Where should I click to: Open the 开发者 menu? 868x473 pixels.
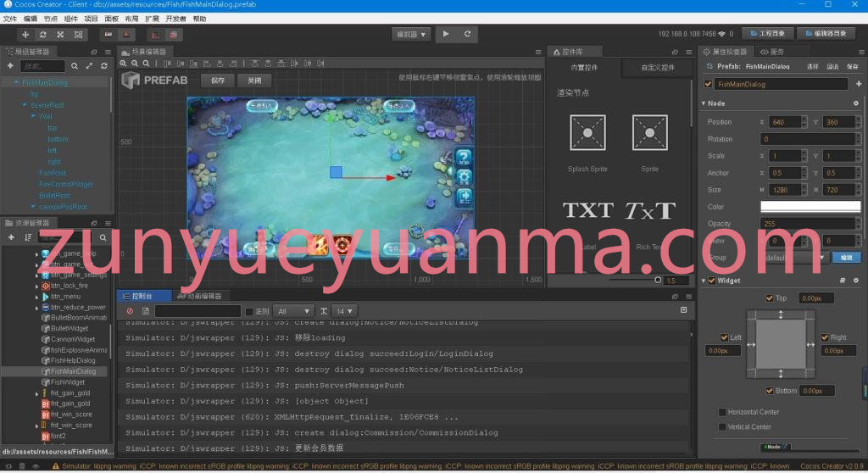tap(175, 19)
